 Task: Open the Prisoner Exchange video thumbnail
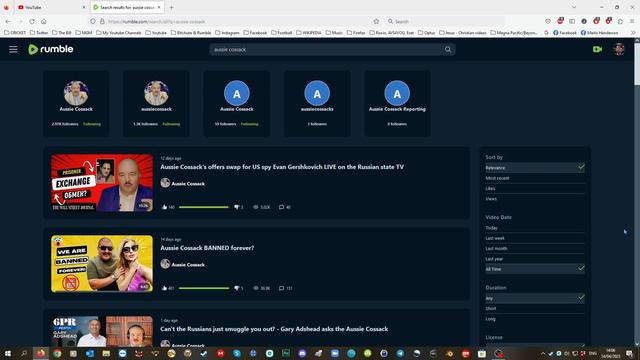coord(102,183)
